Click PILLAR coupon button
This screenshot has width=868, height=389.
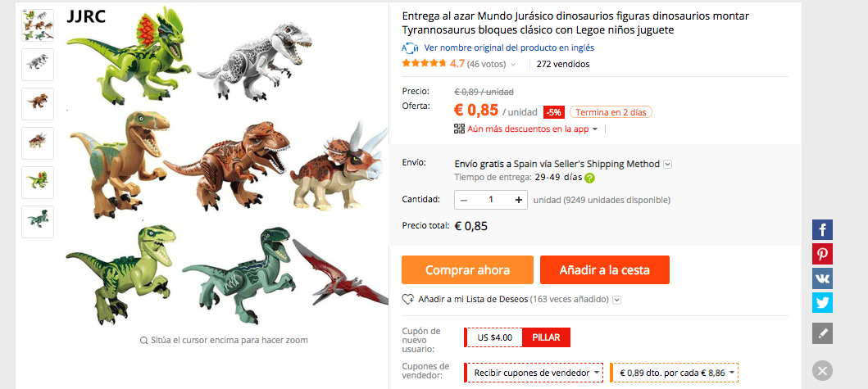tap(546, 337)
